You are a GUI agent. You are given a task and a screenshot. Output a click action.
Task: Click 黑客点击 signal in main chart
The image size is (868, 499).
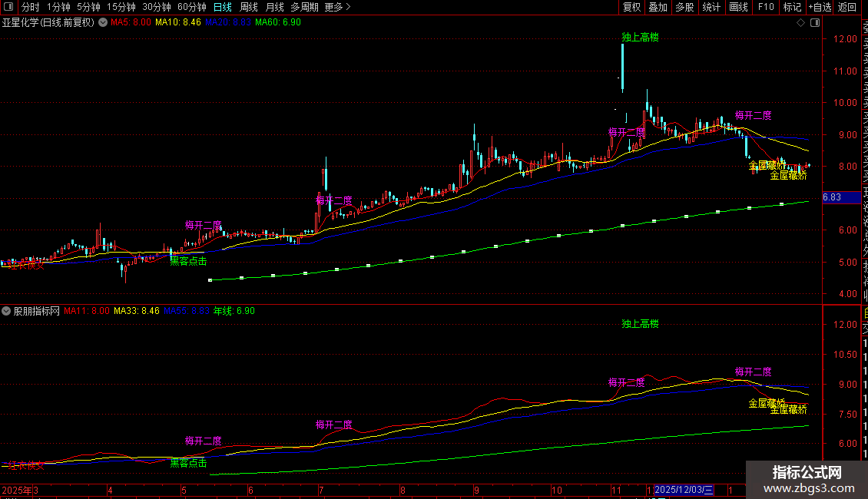click(x=188, y=261)
